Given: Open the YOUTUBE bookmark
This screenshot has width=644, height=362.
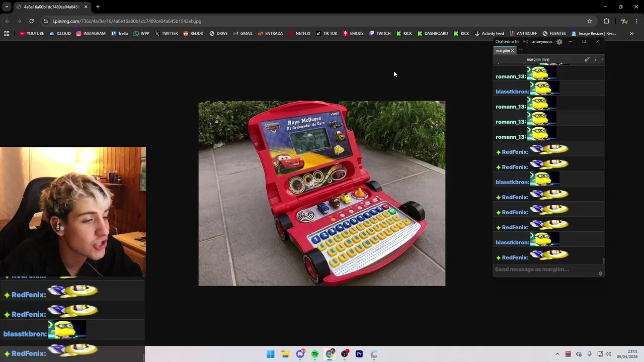Looking at the screenshot, I should coord(32,33).
